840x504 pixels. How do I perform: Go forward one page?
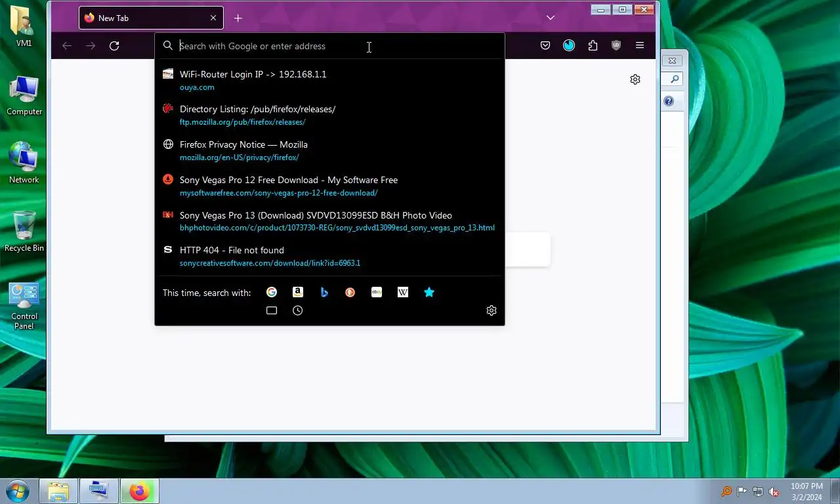[x=91, y=46]
